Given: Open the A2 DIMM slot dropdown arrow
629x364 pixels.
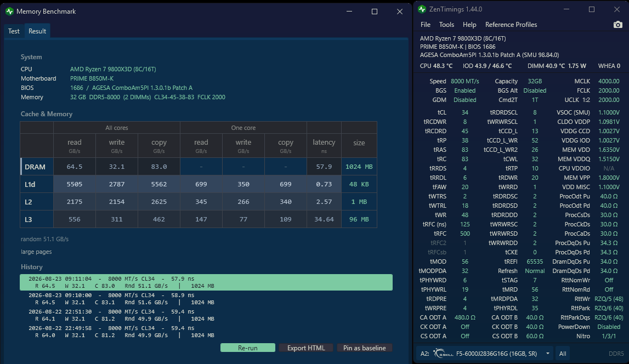Looking at the screenshot, I should click(548, 353).
